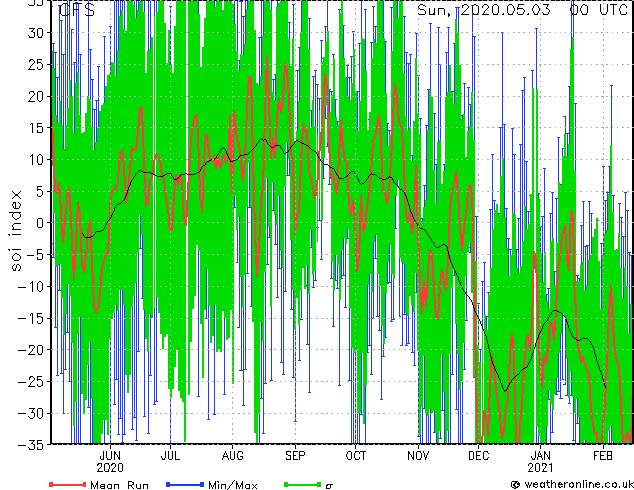The width and height of the screenshot is (634, 490).
Task: Click the AUG month axis label
Action: tap(232, 456)
